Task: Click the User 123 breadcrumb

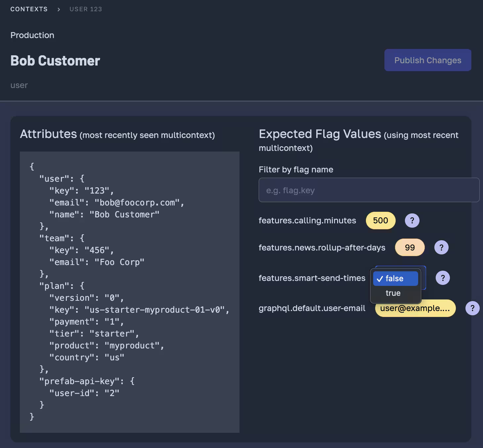Action: (x=86, y=9)
